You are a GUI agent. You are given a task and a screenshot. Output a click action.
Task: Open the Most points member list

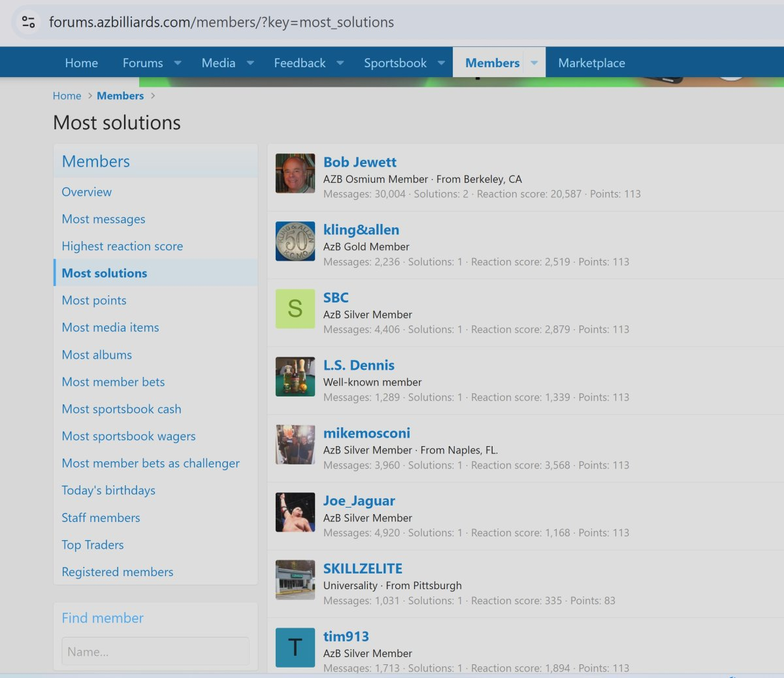click(x=94, y=300)
